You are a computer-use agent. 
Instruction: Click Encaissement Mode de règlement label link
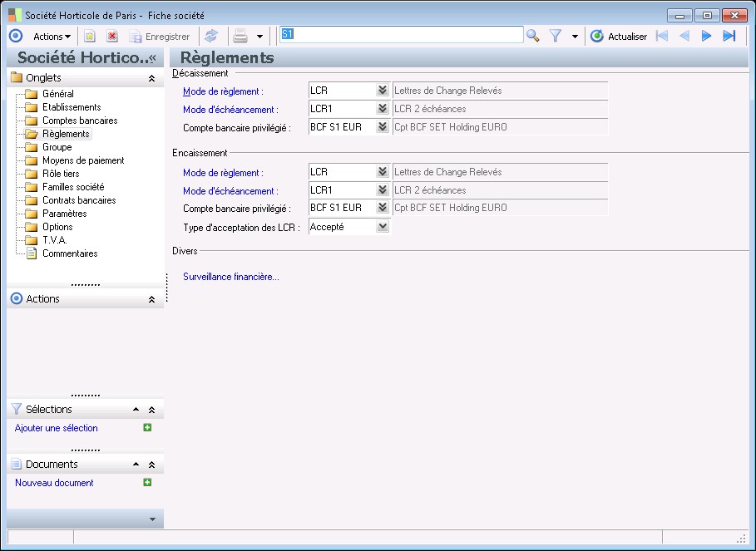223,173
